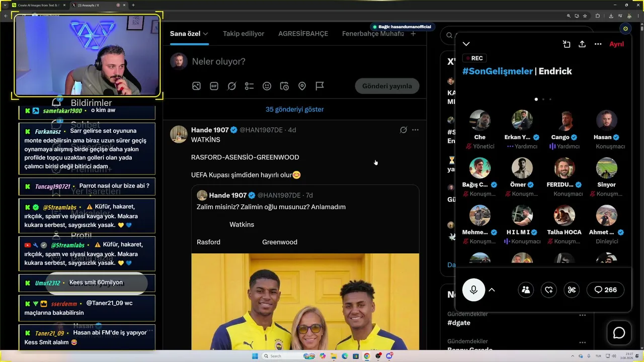Screen dimensions: 644x362
Task: Open Hande 1907 profile name link
Action: [209, 130]
